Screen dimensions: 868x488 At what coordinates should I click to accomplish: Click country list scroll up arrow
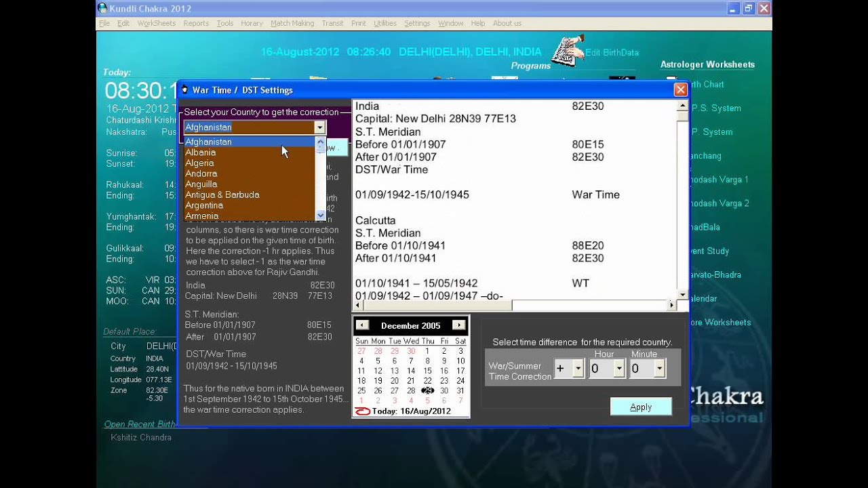tap(321, 142)
